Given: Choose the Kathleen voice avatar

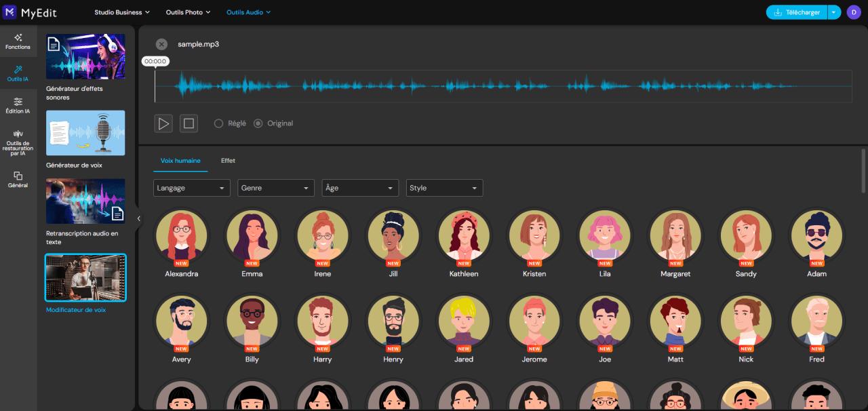Looking at the screenshot, I should 464,235.
